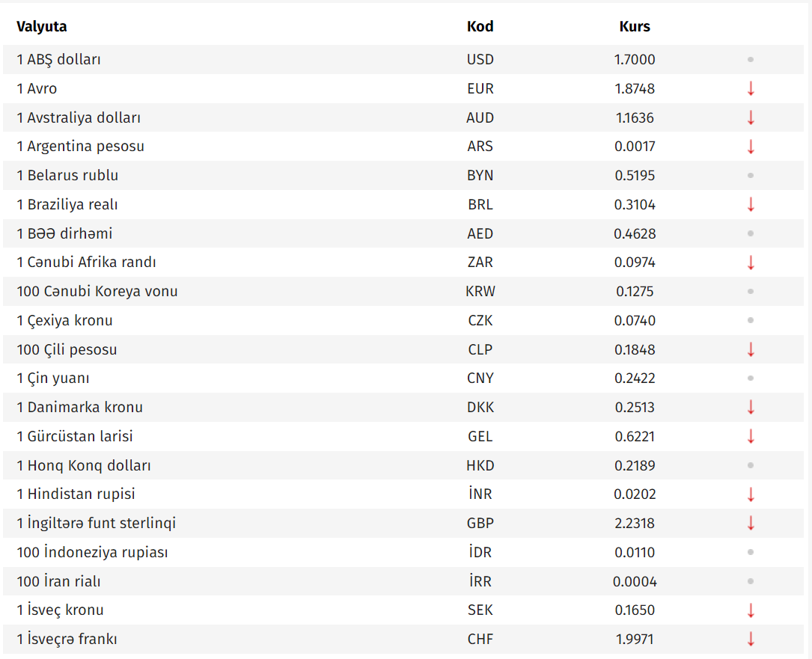Click the KRW currency code
Viewport: 812px width, 659px height.
click(x=480, y=292)
